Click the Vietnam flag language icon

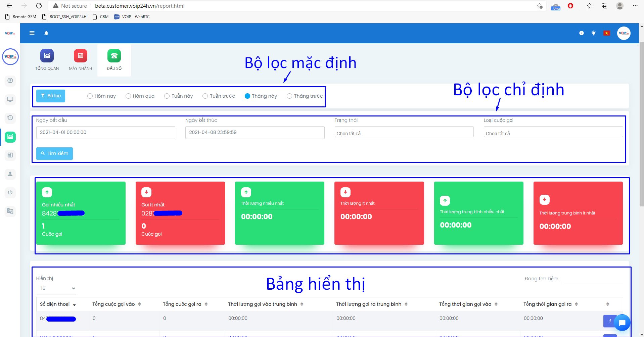pyautogui.click(x=606, y=33)
